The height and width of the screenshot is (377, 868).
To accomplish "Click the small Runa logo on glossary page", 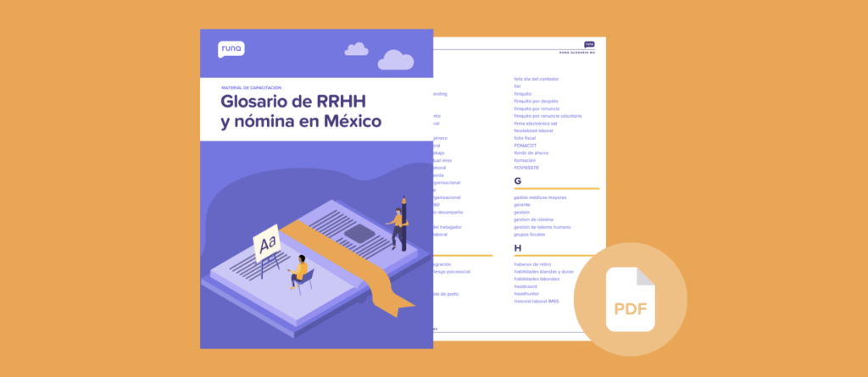I will (x=589, y=44).
